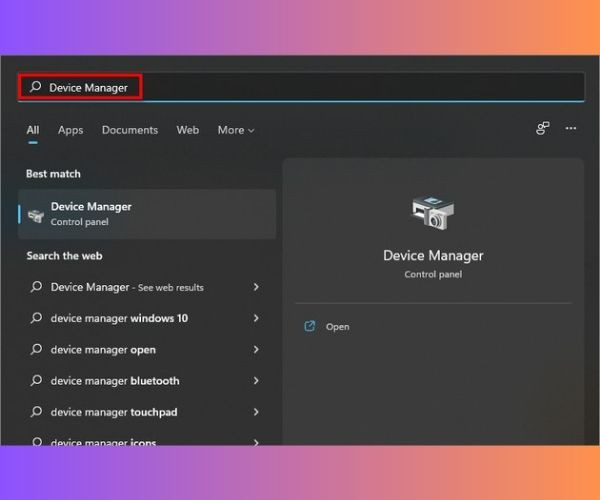Click the 'Search the web' heading
The height and width of the screenshot is (500, 600).
point(64,256)
